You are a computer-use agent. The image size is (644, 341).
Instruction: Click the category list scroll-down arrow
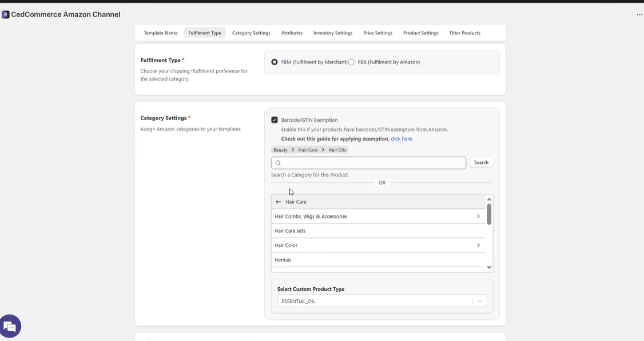pos(489,267)
